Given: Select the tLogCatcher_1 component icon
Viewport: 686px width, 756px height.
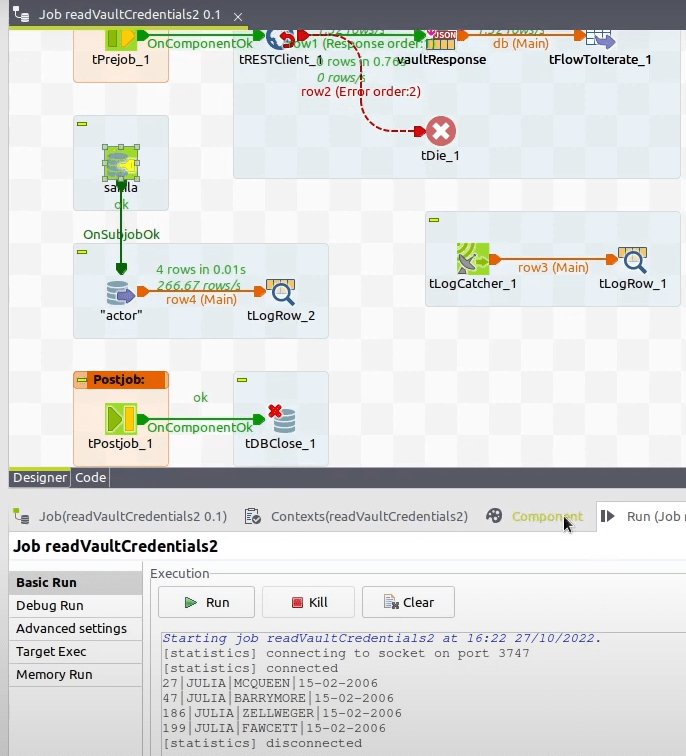Looking at the screenshot, I should click(x=472, y=259).
